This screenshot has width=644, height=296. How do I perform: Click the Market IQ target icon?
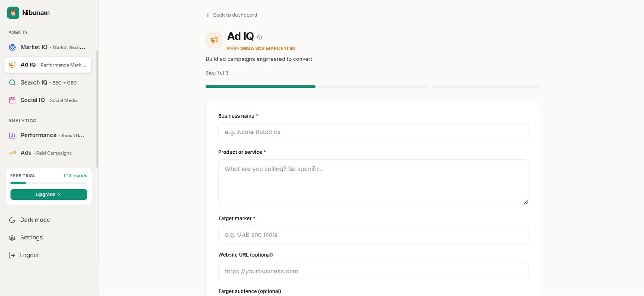[12, 47]
